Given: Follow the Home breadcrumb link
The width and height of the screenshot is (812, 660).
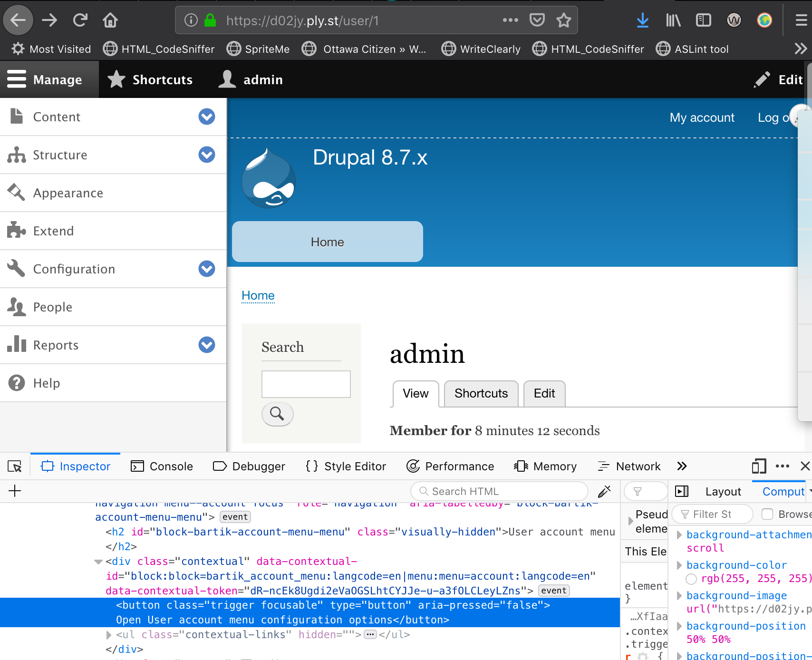Looking at the screenshot, I should (x=258, y=295).
